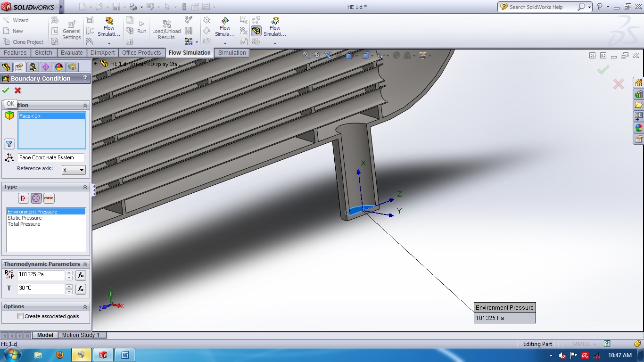Open the Reference axis dropdown
This screenshot has width=644, height=362.
(x=74, y=170)
